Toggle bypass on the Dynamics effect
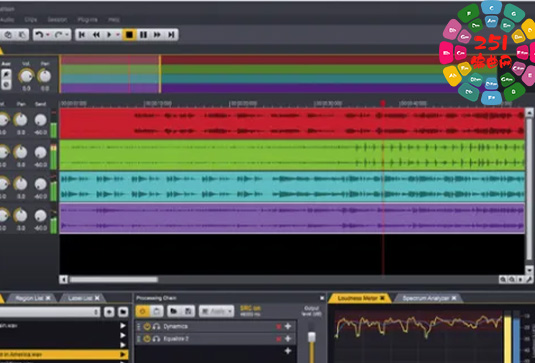The width and height of the screenshot is (535, 363). click(x=147, y=326)
